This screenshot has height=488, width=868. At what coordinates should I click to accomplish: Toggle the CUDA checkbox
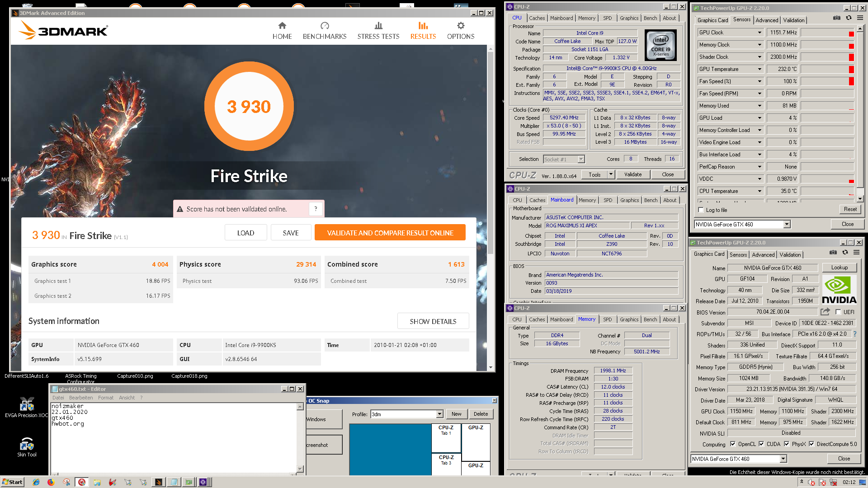[761, 444]
